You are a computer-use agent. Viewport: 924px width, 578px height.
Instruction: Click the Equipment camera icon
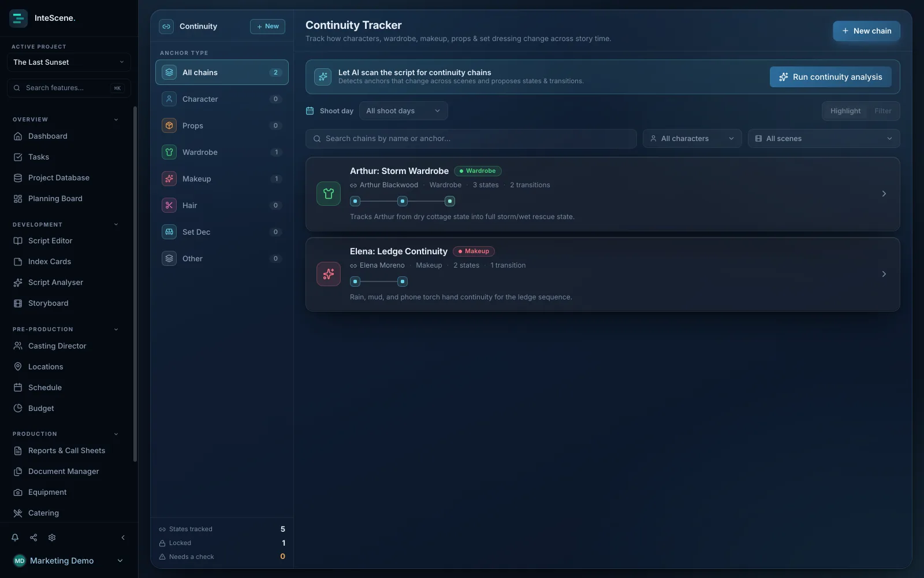(18, 492)
